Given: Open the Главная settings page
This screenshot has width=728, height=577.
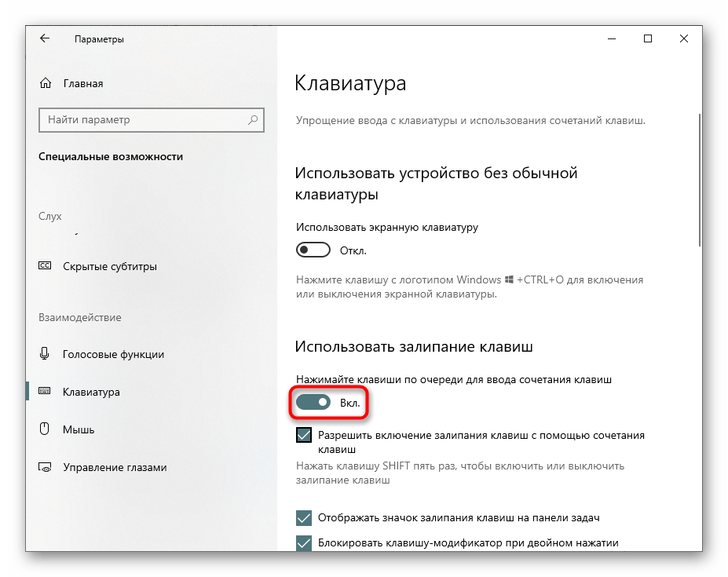Looking at the screenshot, I should coord(83,83).
